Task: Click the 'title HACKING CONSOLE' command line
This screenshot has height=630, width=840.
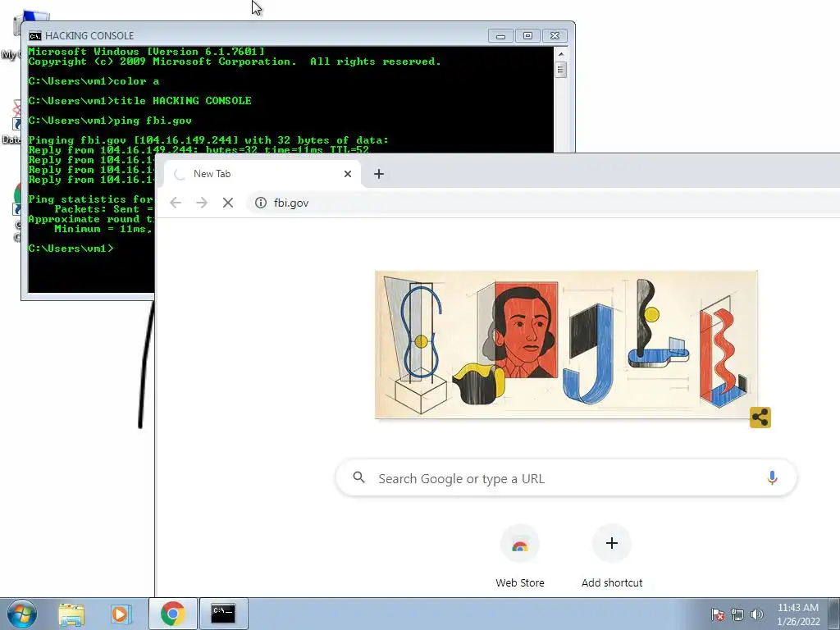Action: (139, 101)
